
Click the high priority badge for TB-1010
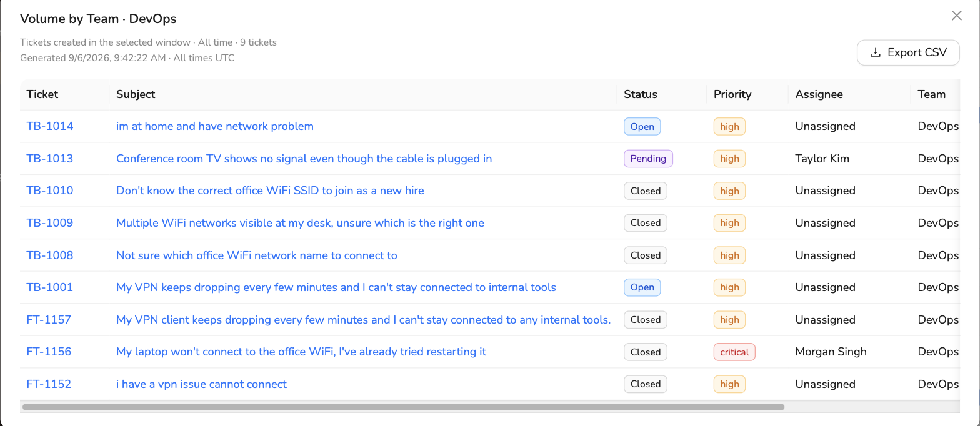tap(729, 191)
